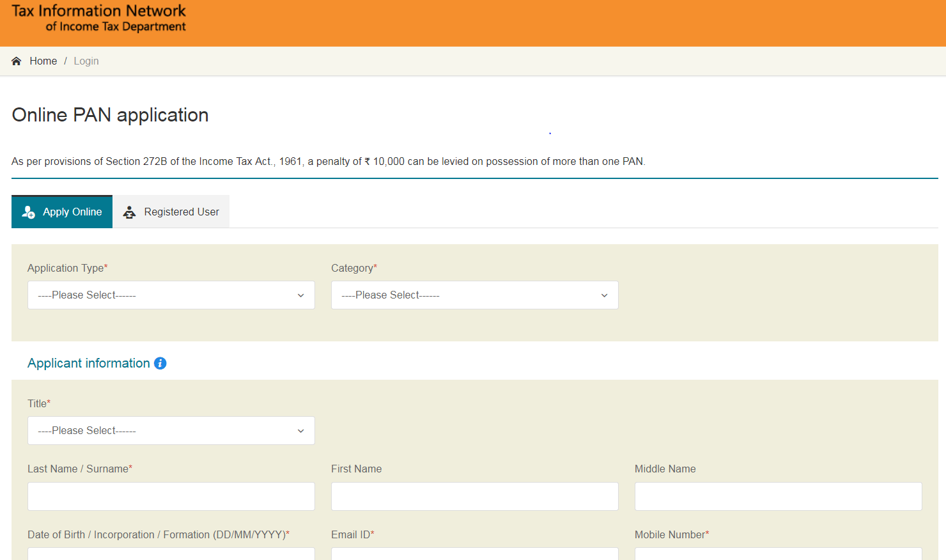Click the First Name label
Image resolution: width=946 pixels, height=560 pixels.
(357, 469)
